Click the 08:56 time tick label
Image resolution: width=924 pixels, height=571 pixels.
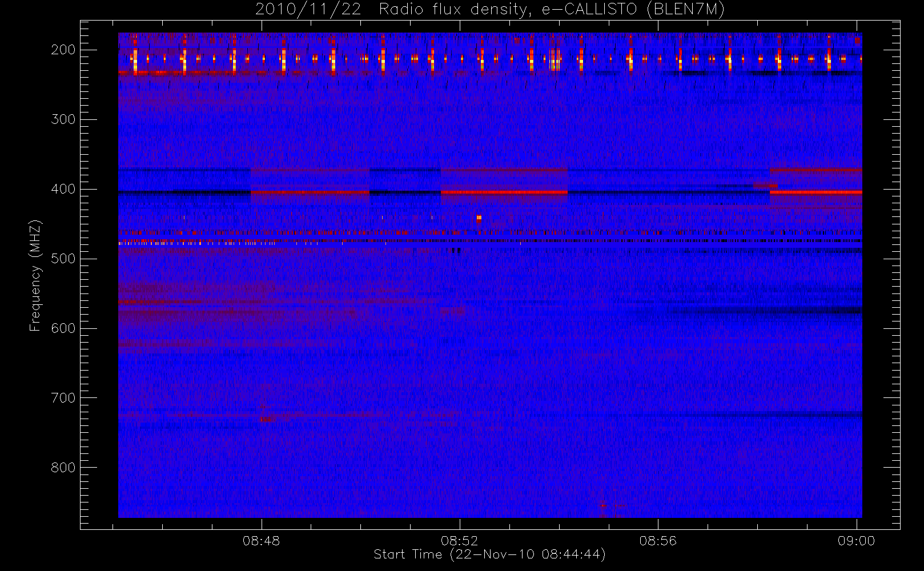click(x=658, y=541)
